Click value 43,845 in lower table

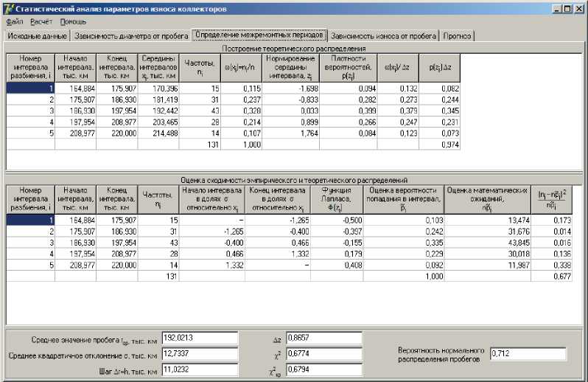point(488,243)
